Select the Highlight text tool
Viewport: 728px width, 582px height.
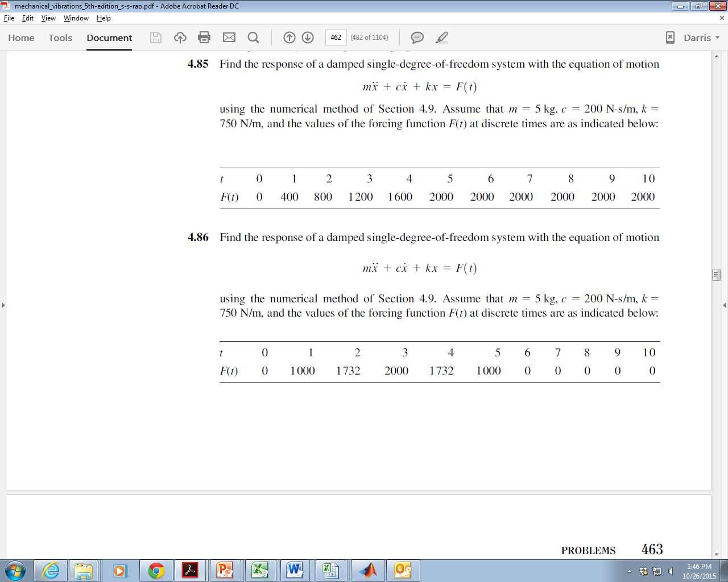pyautogui.click(x=441, y=38)
